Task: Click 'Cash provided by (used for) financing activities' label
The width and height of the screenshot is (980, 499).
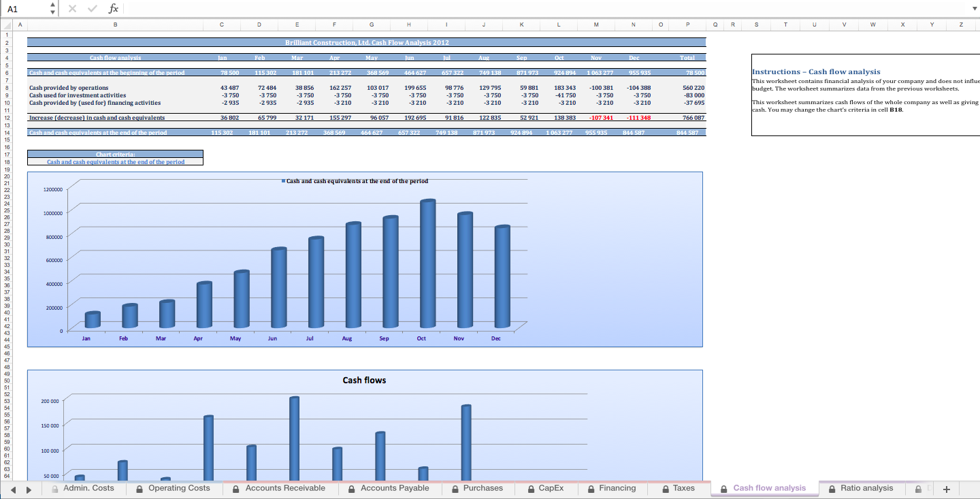Action: pyautogui.click(x=95, y=103)
